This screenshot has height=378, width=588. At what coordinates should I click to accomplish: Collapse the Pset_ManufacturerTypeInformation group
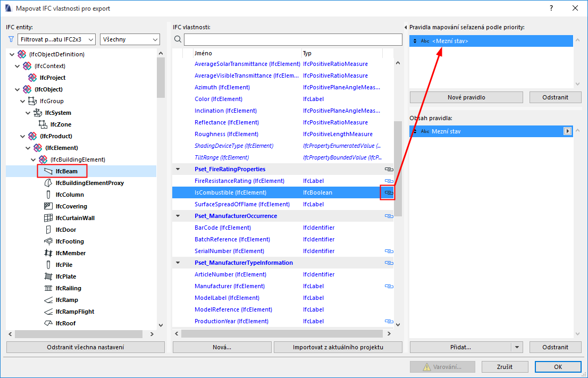[x=178, y=263]
